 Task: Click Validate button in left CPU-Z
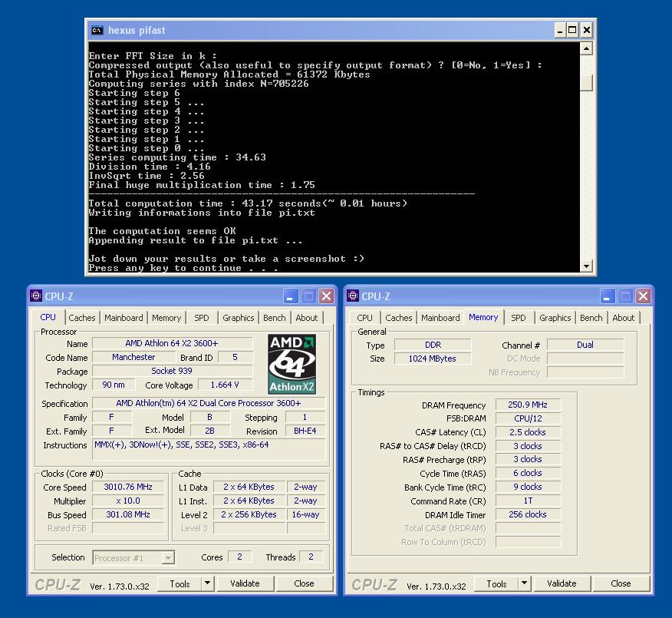[x=245, y=583]
